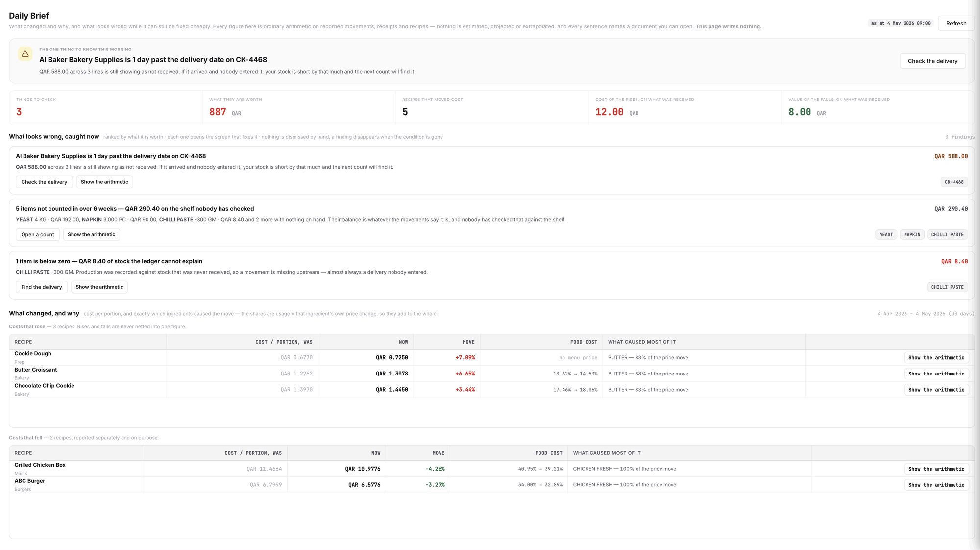Image resolution: width=980 pixels, height=550 pixels.
Task: Click Check the delivery in top banner
Action: click(932, 61)
